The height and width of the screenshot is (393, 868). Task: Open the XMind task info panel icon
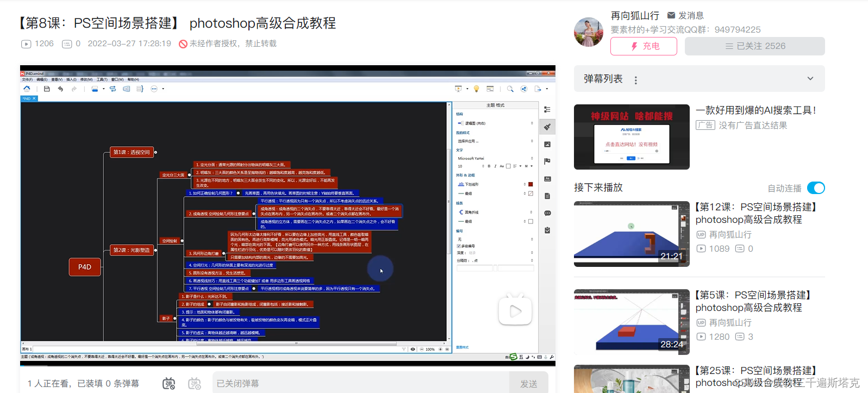[547, 230]
